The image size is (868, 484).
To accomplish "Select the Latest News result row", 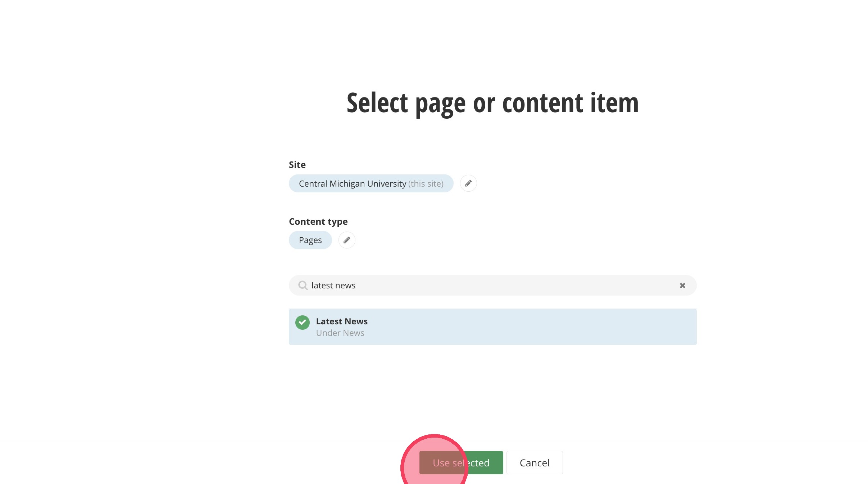I will pos(492,327).
